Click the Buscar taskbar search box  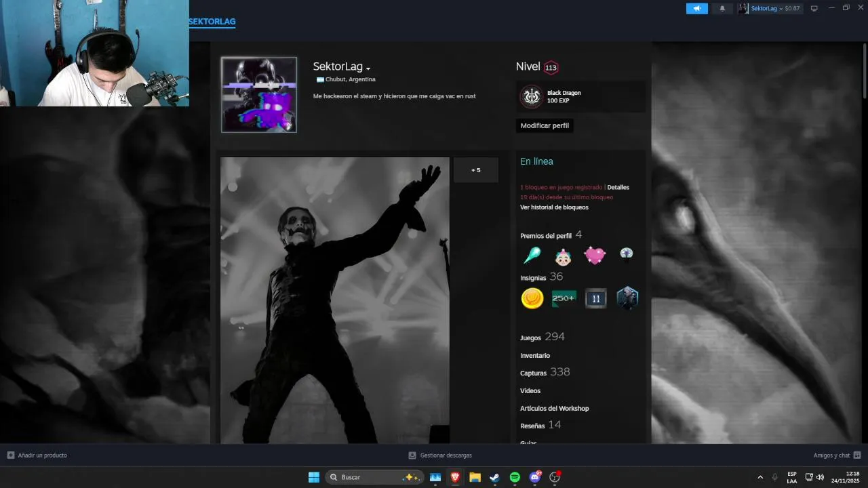[x=374, y=477]
